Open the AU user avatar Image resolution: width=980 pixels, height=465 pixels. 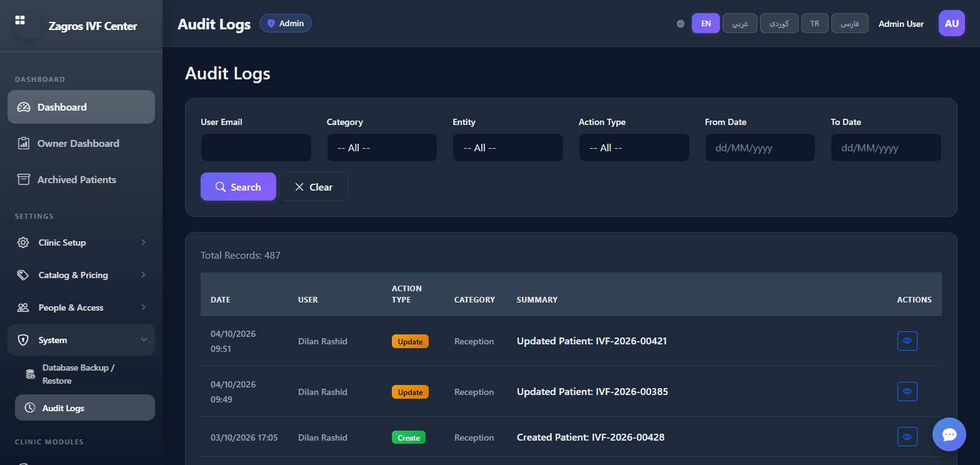(x=952, y=24)
